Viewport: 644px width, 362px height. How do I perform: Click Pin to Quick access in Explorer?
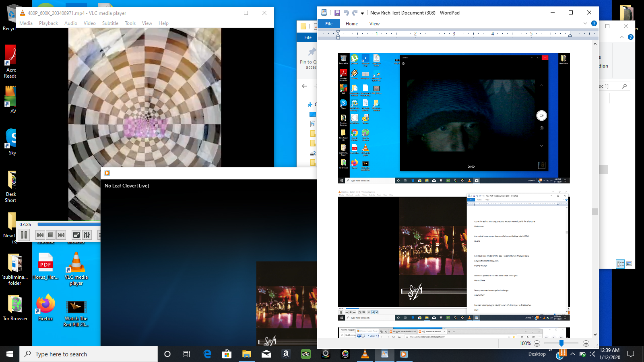tap(309, 59)
